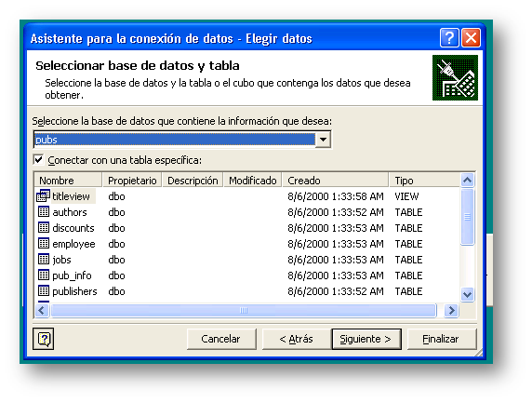Click the horizontal scroll left arrow
This screenshot has width=532, height=403.
coord(42,310)
